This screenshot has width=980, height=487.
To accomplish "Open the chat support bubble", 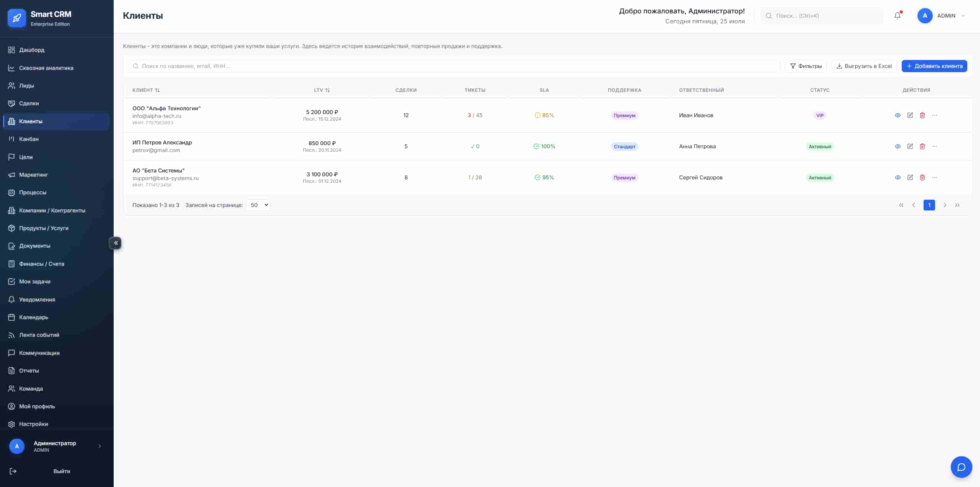I will click(x=961, y=467).
